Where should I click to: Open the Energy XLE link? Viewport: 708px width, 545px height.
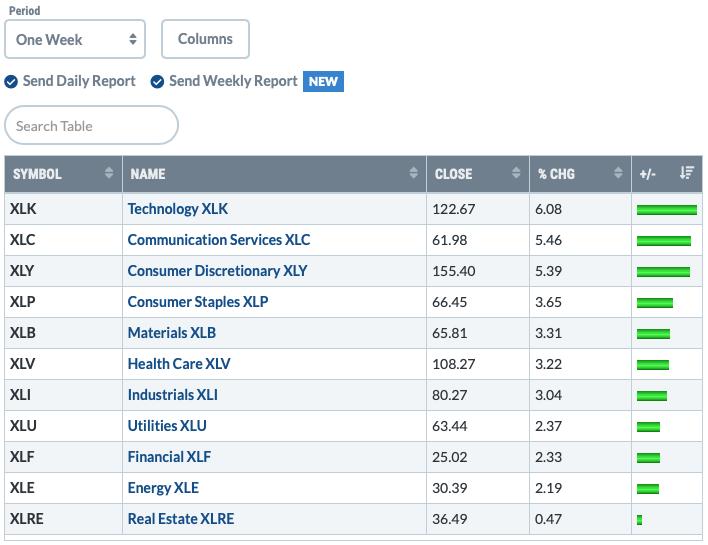tap(163, 488)
